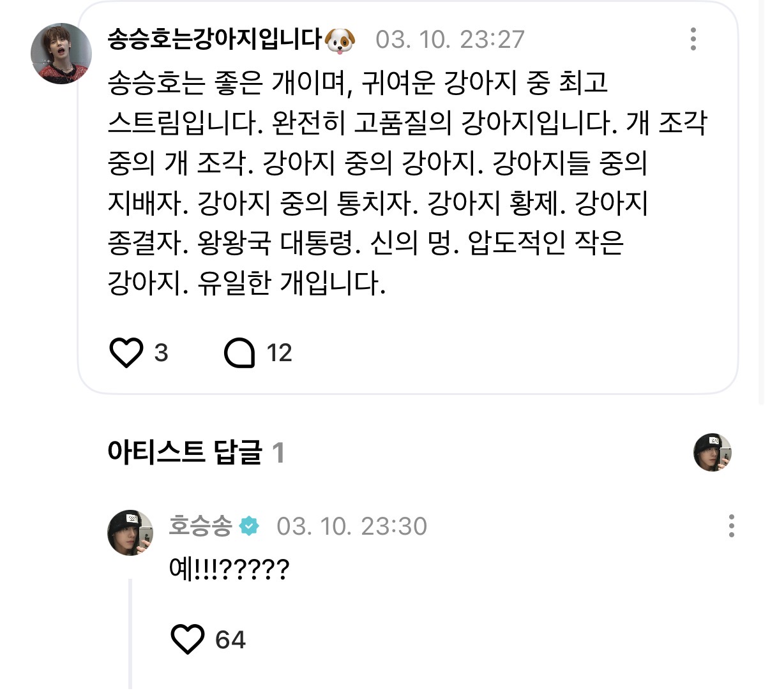Open 호승송 reply profile avatar
Screen dimensions: 770x700
pyautogui.click(x=130, y=533)
